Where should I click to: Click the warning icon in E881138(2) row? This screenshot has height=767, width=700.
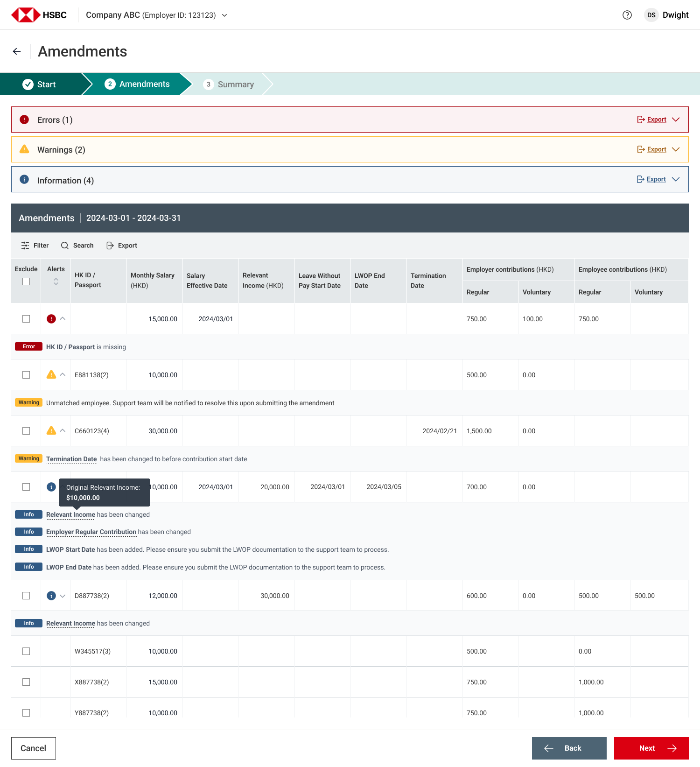click(x=51, y=374)
